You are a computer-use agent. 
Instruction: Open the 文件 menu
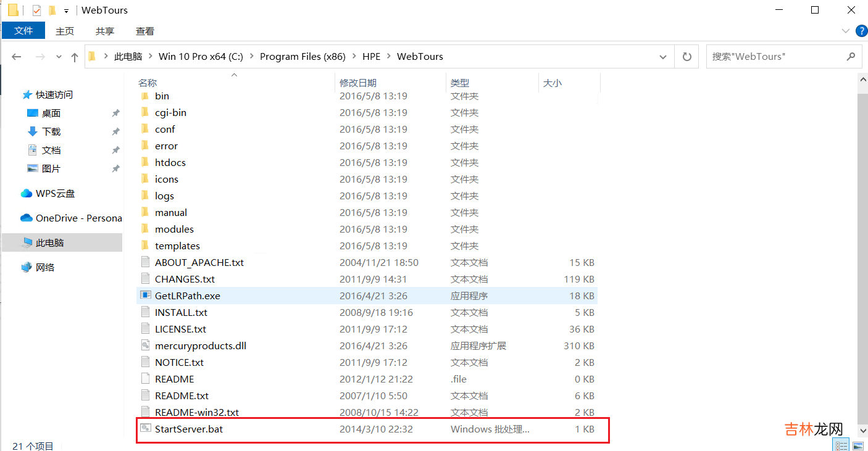(23, 30)
